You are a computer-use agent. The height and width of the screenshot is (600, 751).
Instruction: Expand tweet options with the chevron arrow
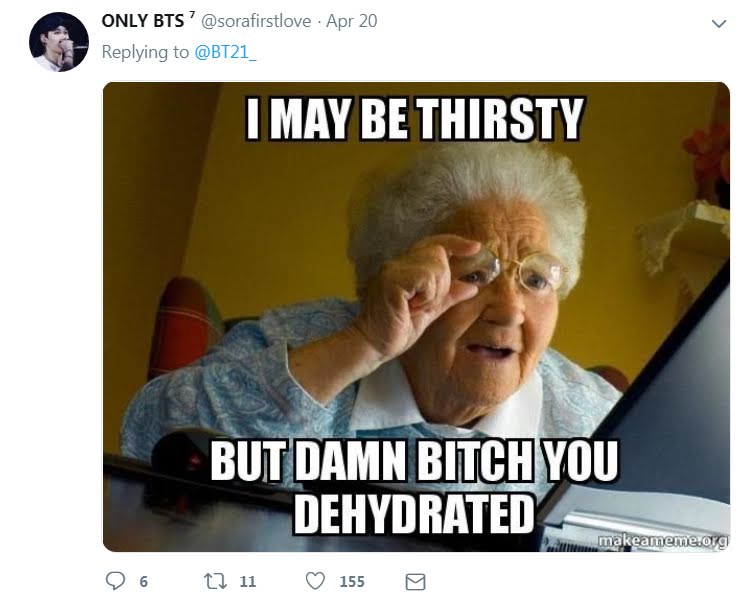pyautogui.click(x=719, y=23)
